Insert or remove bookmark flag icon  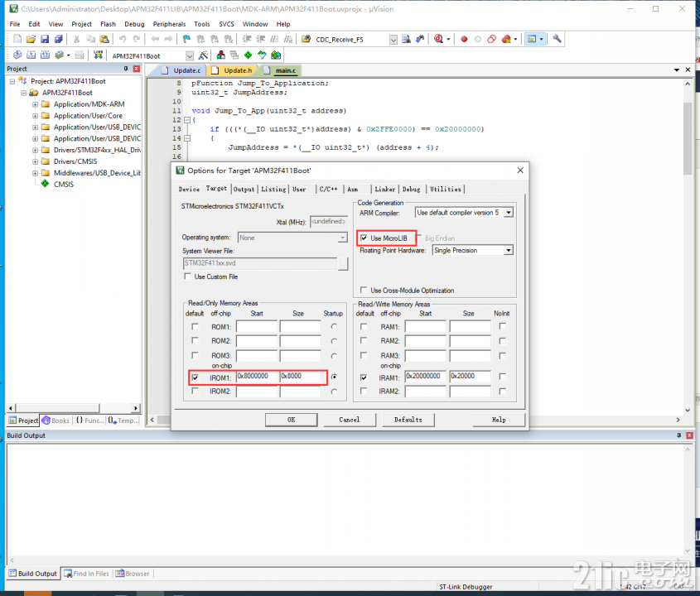point(186,39)
